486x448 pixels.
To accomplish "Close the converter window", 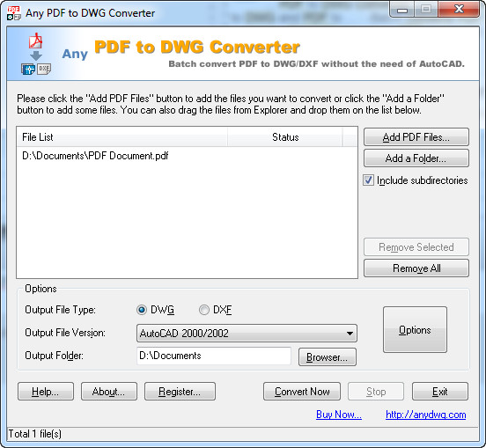I will coord(459,10).
